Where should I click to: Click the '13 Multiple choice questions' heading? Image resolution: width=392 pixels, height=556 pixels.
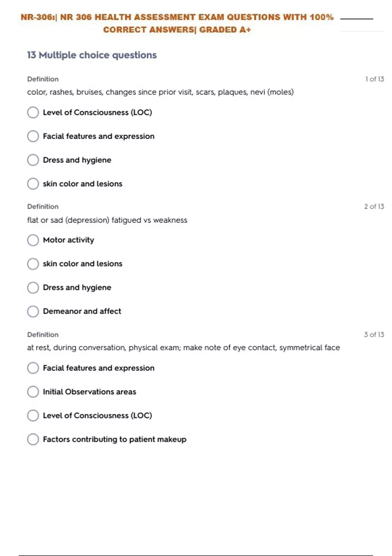(x=92, y=55)
